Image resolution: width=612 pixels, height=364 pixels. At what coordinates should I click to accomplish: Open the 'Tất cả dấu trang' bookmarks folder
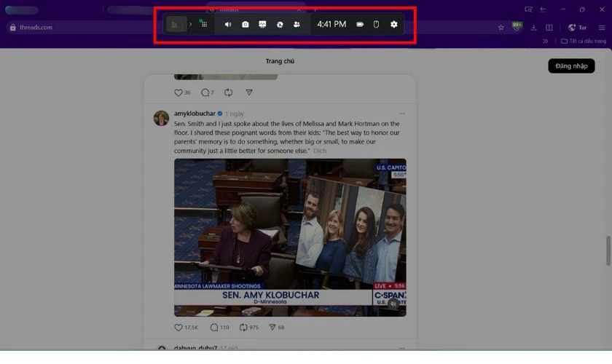pos(584,41)
